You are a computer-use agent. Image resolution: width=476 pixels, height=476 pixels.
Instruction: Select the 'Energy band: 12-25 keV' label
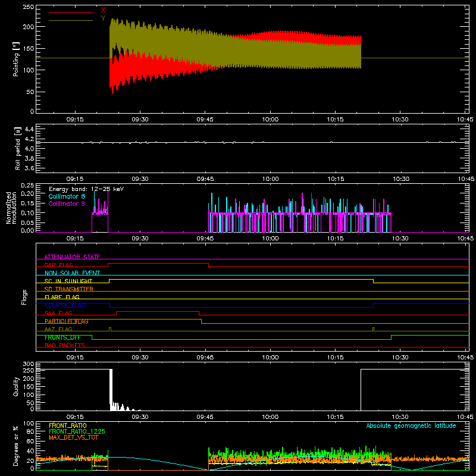point(86,189)
